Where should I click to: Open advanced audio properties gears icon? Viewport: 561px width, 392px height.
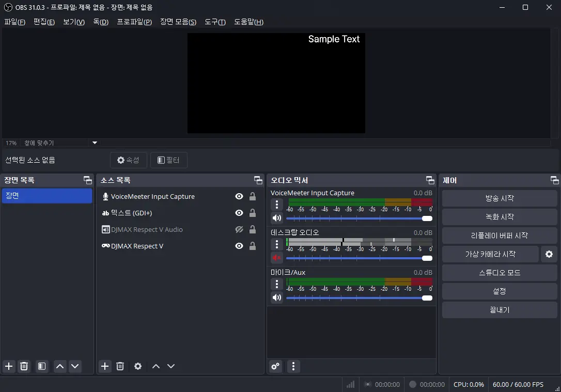(275, 366)
